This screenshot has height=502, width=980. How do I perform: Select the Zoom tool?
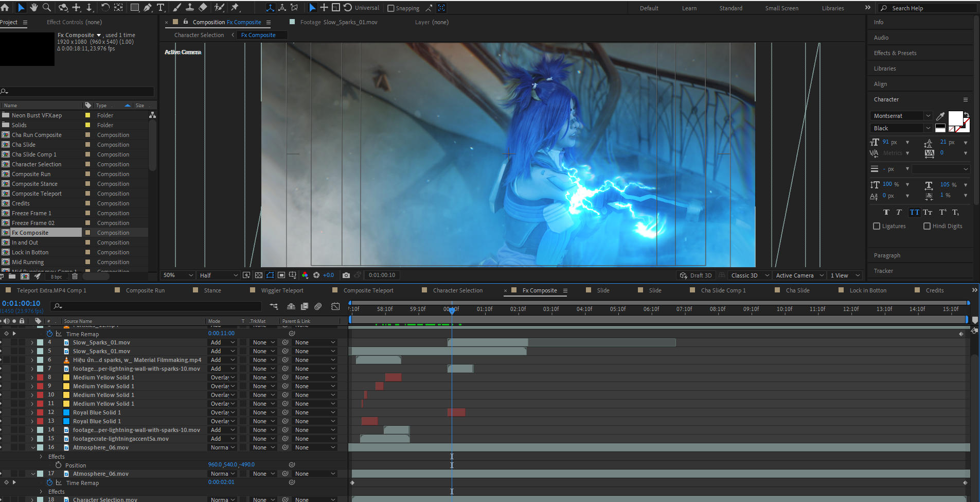point(47,8)
